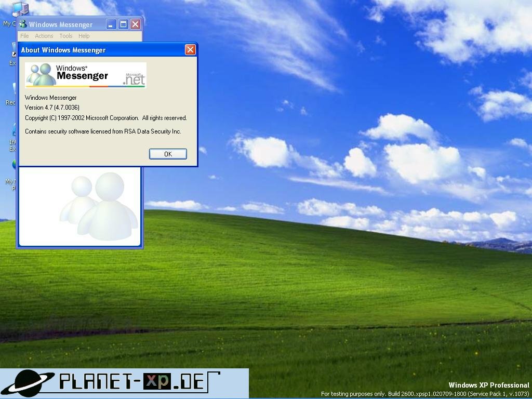
Task: Click the RSA Data Security license text
Action: tap(103, 131)
